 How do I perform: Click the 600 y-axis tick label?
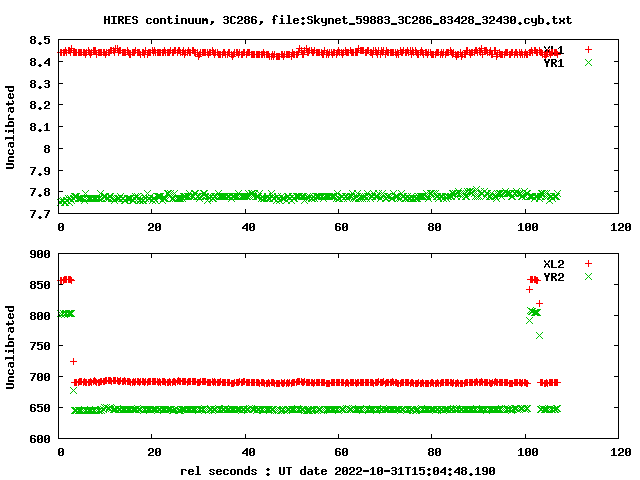pyautogui.click(x=40, y=439)
